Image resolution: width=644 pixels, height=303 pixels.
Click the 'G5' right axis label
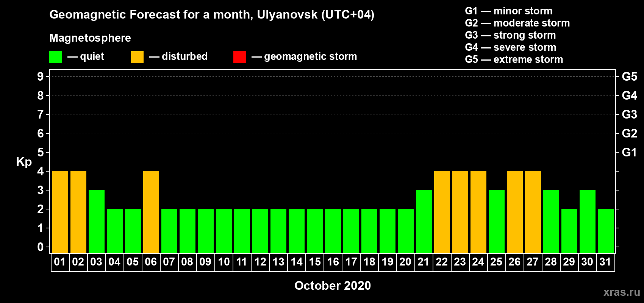(630, 77)
